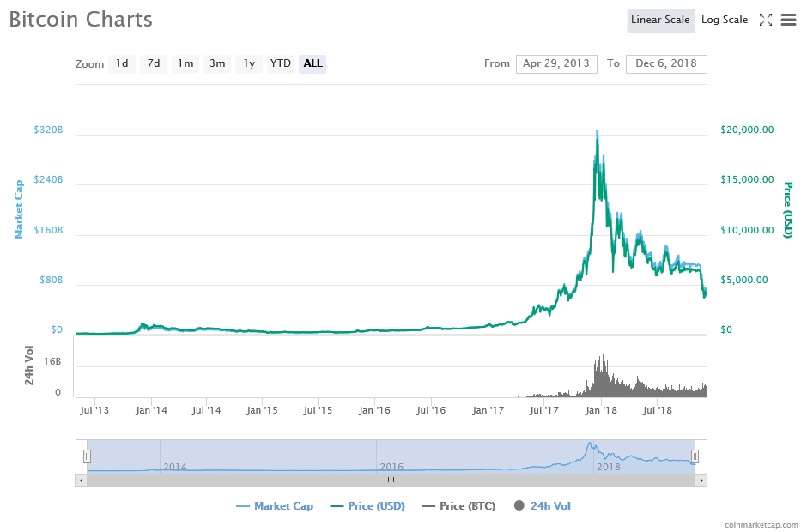
Task: Click the navigator scrollbar left arrow
Action: 82,481
